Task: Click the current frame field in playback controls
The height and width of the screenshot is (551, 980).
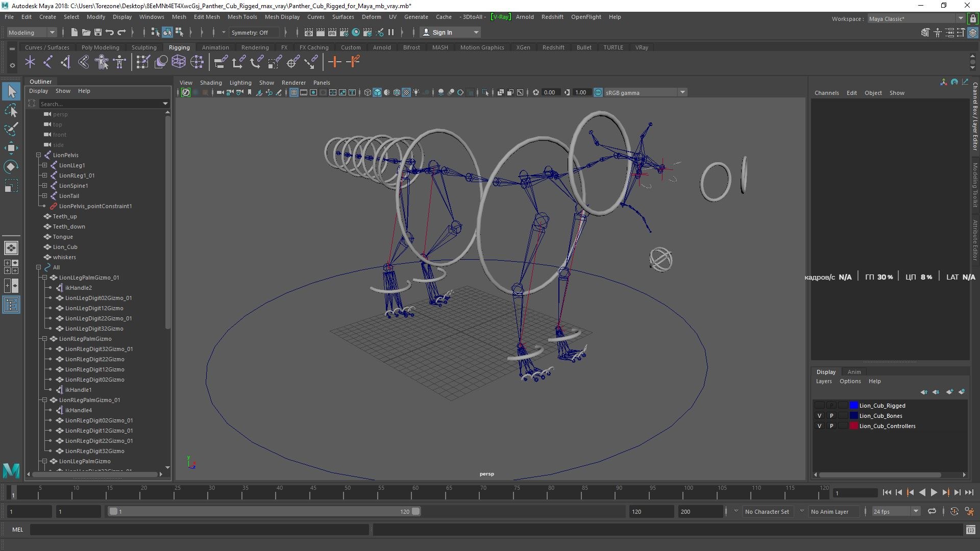Action: [855, 493]
